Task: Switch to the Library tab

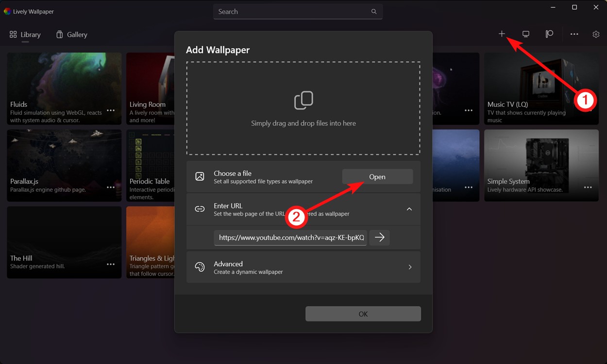Action: (25, 34)
